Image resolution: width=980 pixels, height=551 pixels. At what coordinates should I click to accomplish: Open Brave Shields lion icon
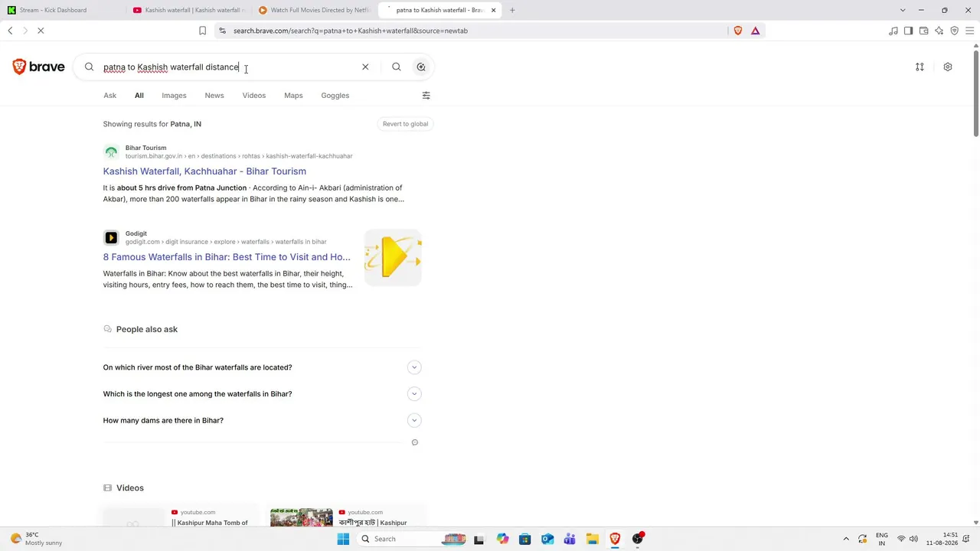pos(738,31)
